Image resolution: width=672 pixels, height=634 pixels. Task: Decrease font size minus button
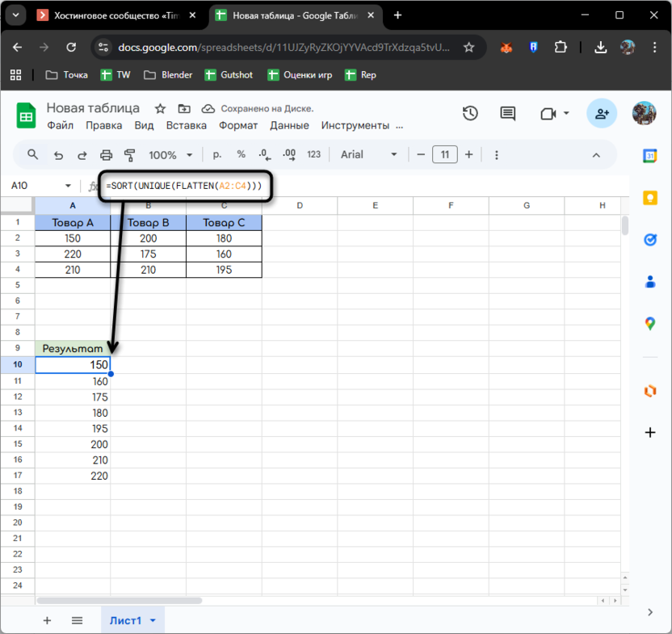421,155
